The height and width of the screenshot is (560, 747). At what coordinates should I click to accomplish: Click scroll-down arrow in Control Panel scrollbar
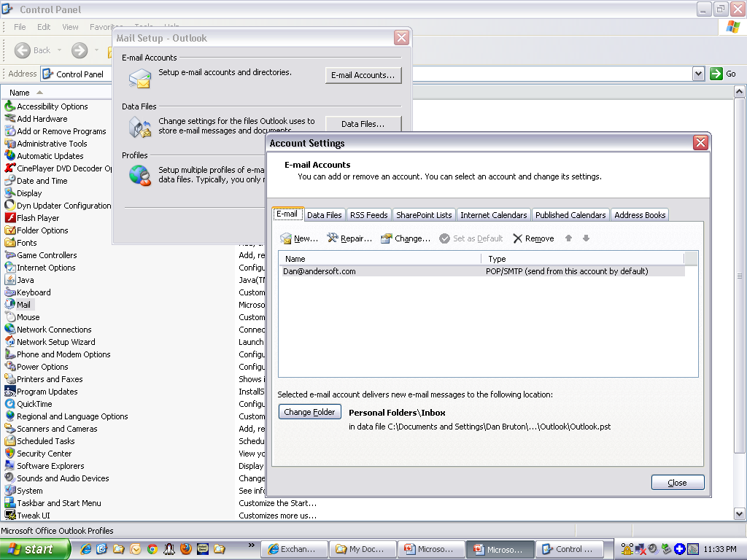point(739,514)
